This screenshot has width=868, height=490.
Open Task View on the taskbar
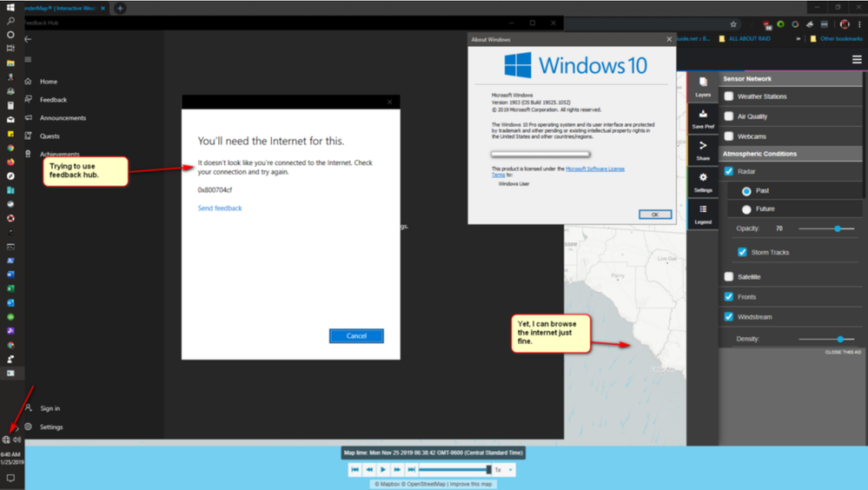coord(10,49)
